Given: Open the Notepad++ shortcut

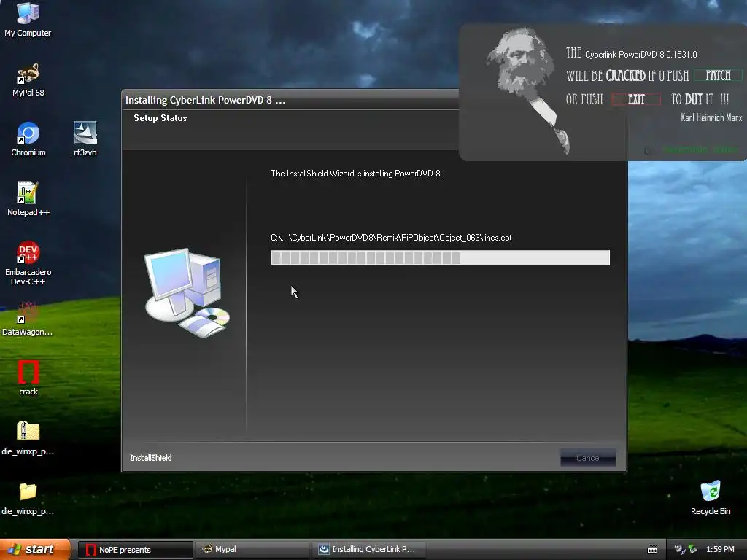Looking at the screenshot, I should tap(28, 198).
